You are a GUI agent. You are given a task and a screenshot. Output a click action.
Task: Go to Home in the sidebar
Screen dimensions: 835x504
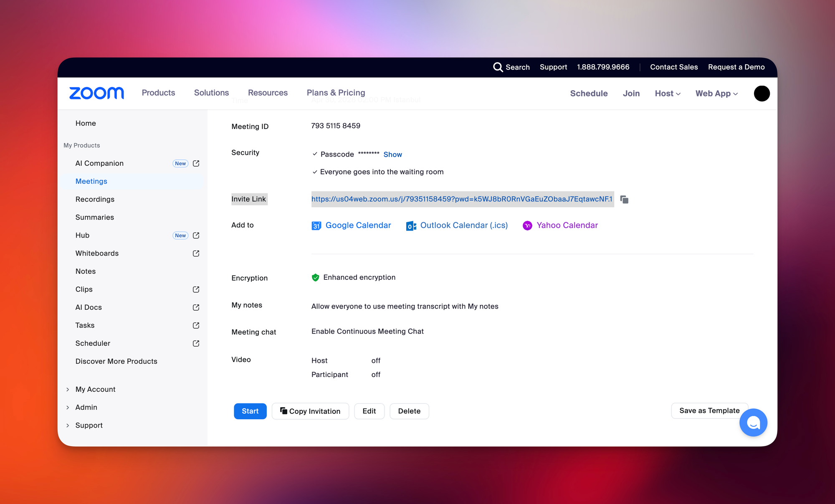click(x=86, y=123)
